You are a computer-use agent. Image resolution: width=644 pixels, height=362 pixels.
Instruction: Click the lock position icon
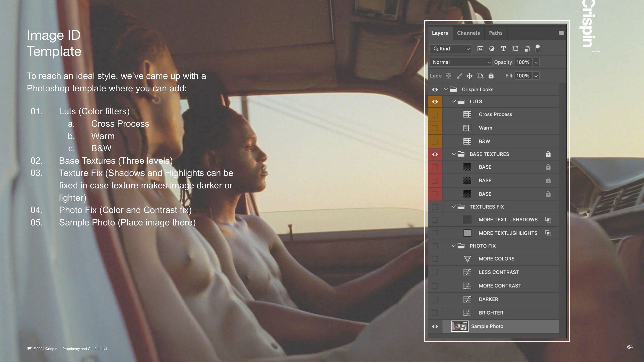[x=470, y=76]
